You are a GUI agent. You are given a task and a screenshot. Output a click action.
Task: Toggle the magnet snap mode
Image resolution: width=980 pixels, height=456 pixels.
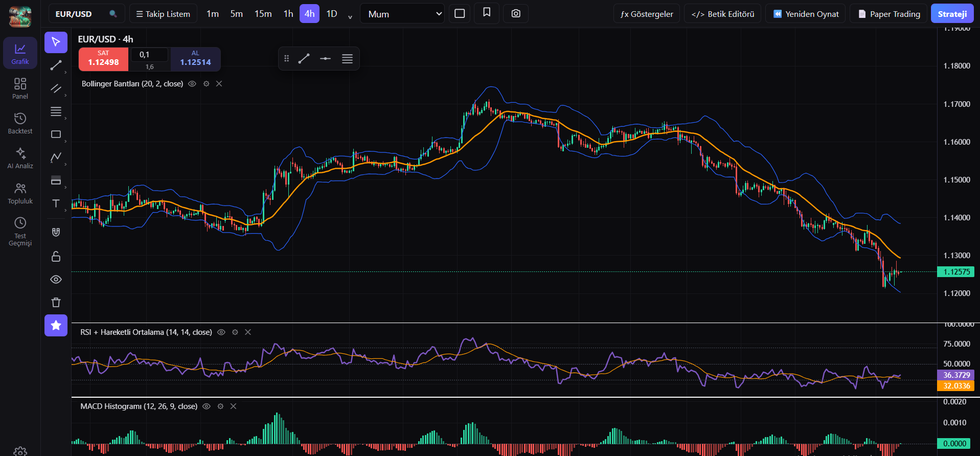(56, 233)
